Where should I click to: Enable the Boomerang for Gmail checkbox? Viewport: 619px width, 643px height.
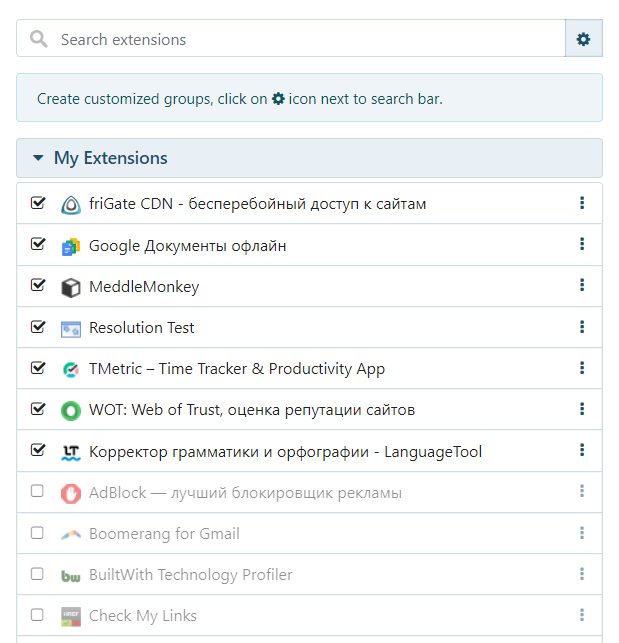[37, 532]
